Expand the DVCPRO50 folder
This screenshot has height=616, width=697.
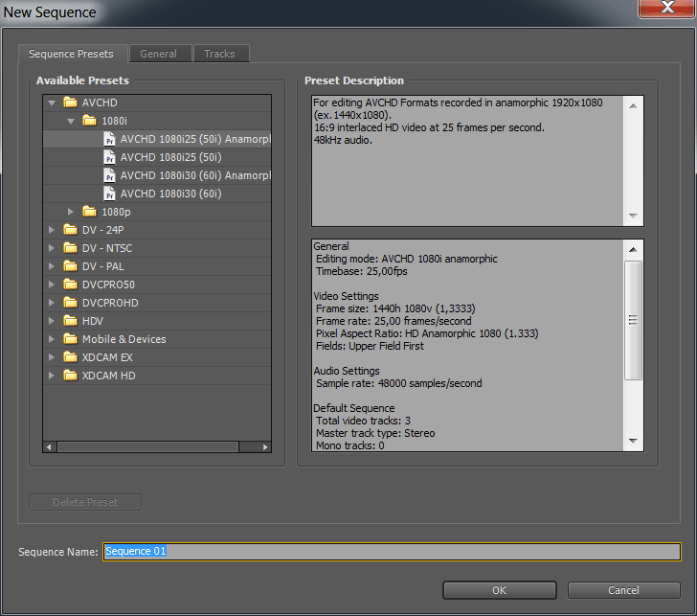point(51,285)
